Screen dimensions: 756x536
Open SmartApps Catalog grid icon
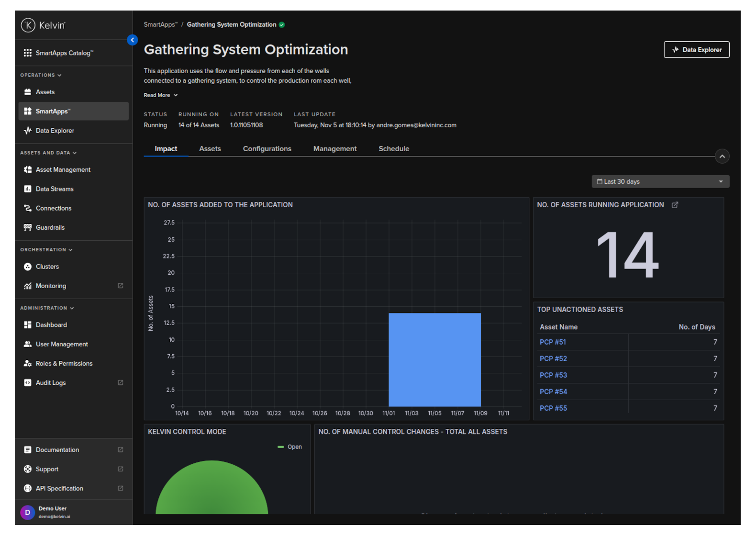(x=28, y=53)
